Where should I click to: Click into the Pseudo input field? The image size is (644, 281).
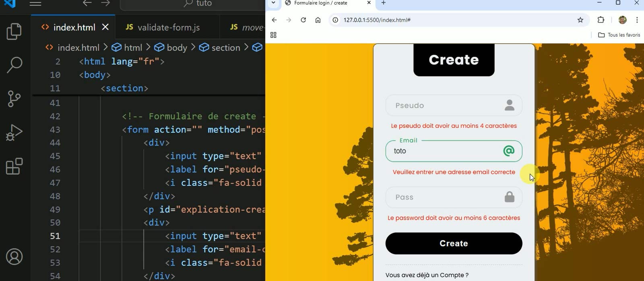447,105
